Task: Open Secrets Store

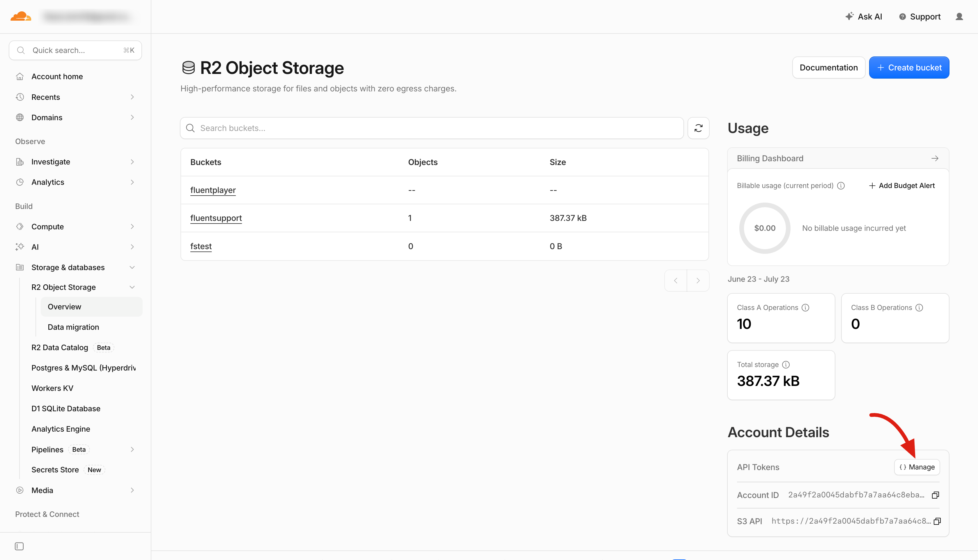Action: click(x=55, y=470)
